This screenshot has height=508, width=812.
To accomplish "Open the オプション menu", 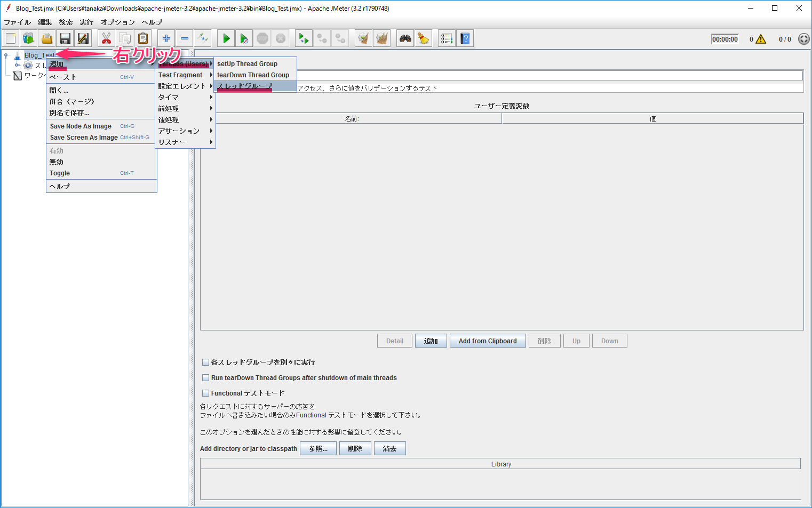I will [x=117, y=22].
